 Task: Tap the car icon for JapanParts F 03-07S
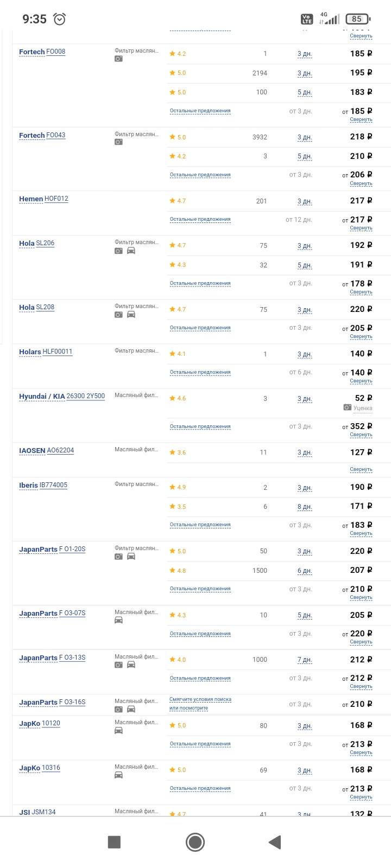point(118,621)
